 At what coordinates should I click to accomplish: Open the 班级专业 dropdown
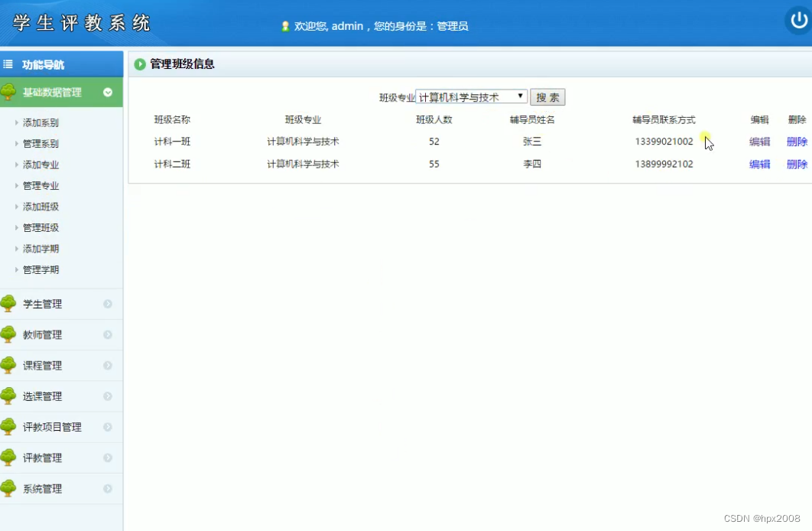tap(521, 96)
